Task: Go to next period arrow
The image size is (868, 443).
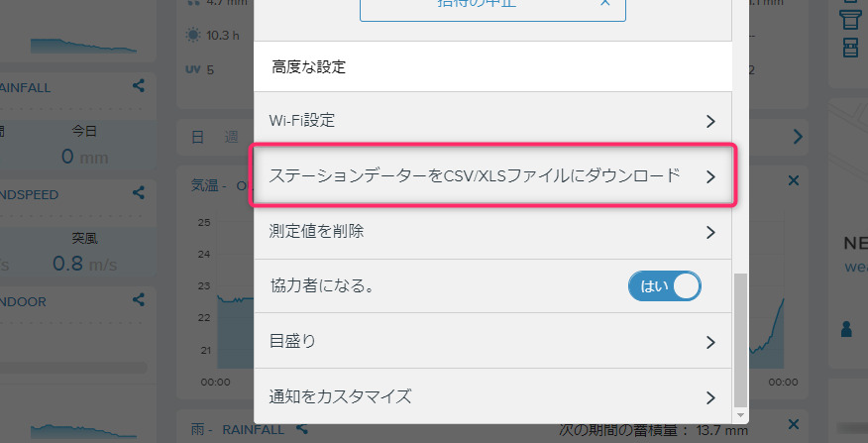Action: coord(798,136)
